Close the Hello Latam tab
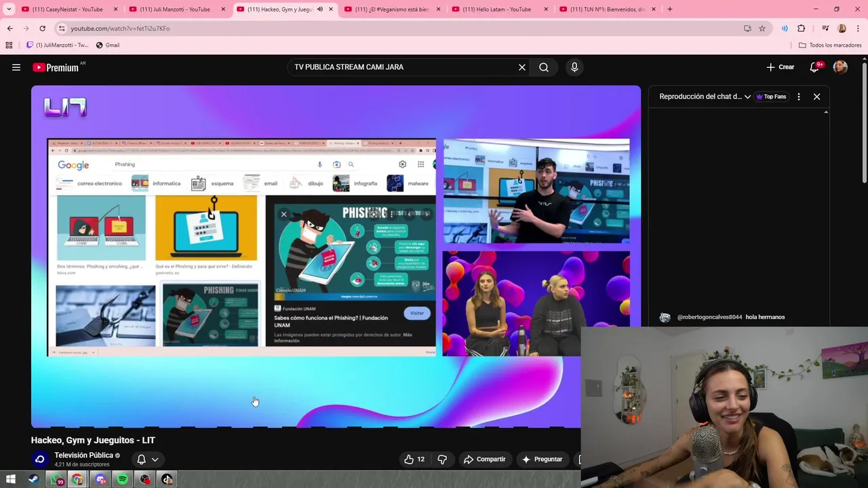 click(x=546, y=9)
